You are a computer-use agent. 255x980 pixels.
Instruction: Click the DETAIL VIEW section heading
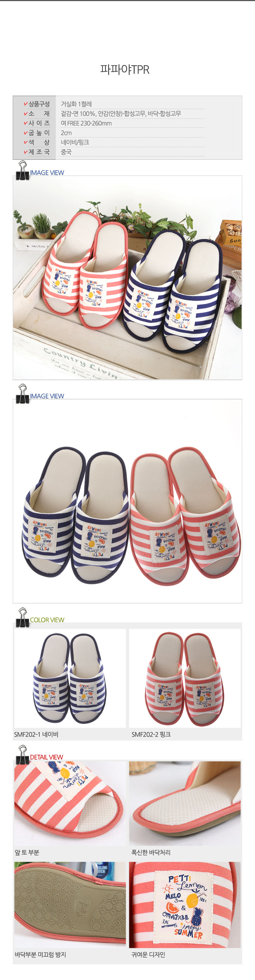pos(46,757)
